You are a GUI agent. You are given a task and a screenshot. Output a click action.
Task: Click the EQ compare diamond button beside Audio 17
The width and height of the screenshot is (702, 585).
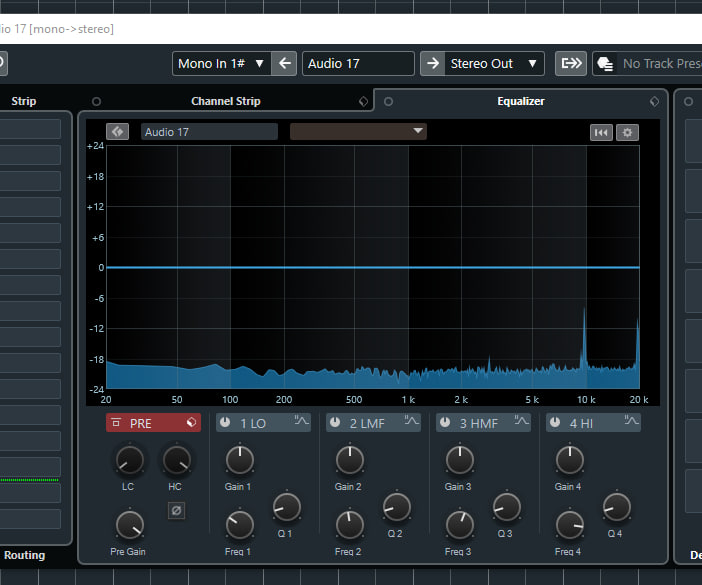[x=118, y=132]
